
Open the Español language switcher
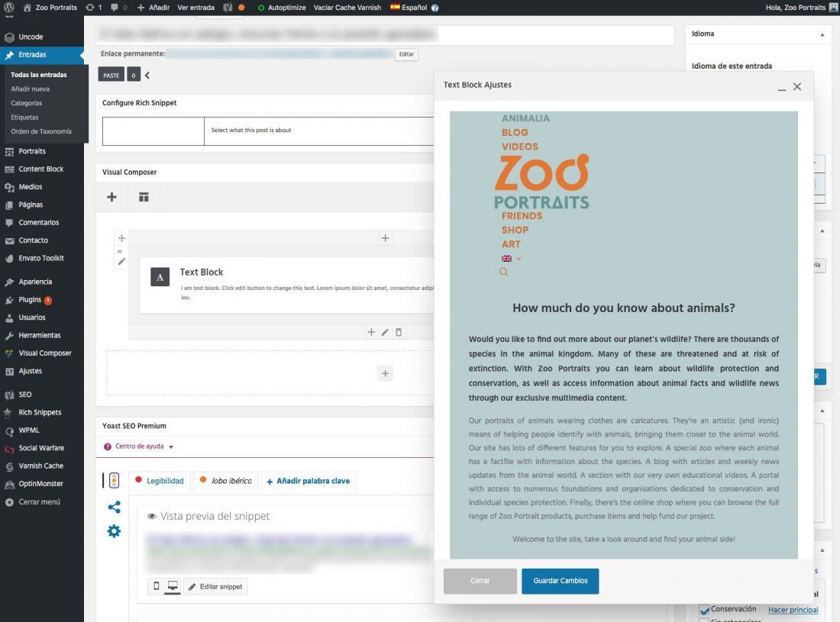click(x=409, y=8)
